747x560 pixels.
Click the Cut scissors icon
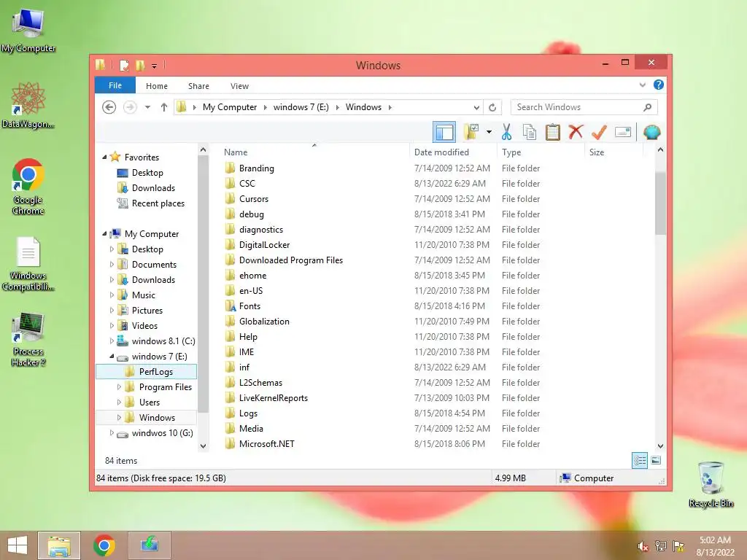click(x=506, y=132)
